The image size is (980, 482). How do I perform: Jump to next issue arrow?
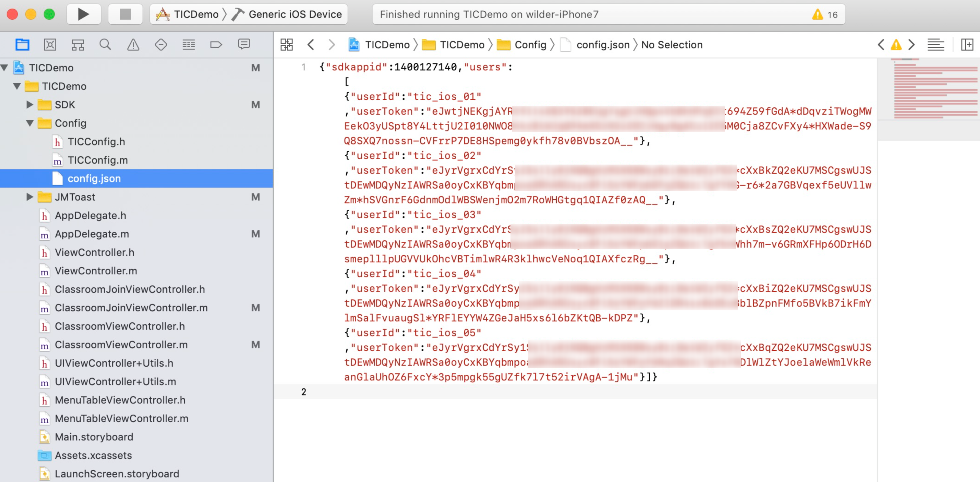tap(912, 45)
